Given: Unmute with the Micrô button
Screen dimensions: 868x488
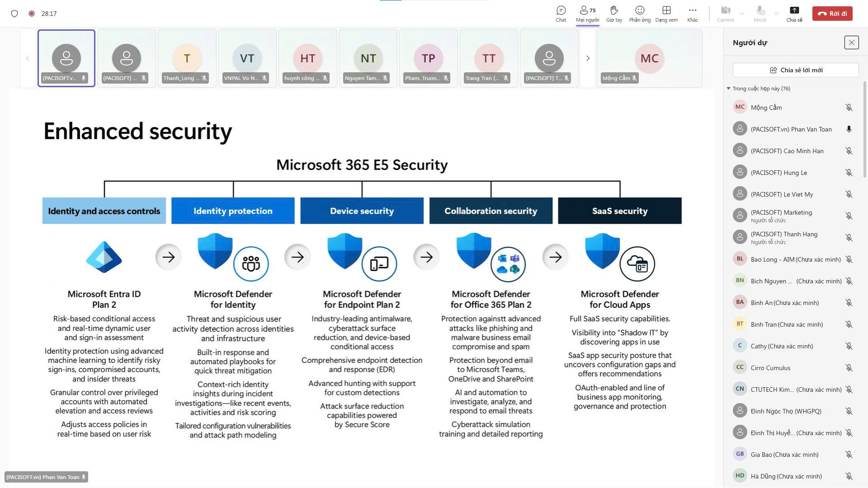Looking at the screenshot, I should (760, 14).
